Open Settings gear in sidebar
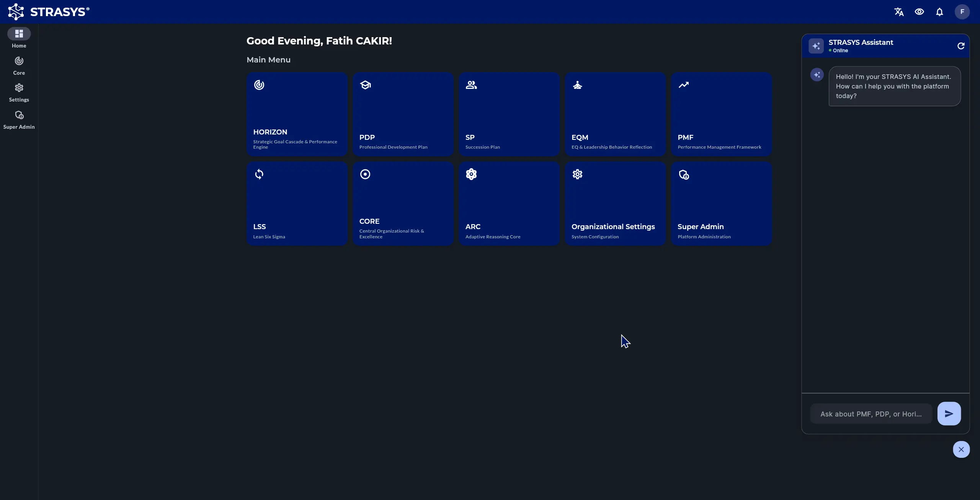This screenshot has height=500, width=980. click(x=19, y=92)
